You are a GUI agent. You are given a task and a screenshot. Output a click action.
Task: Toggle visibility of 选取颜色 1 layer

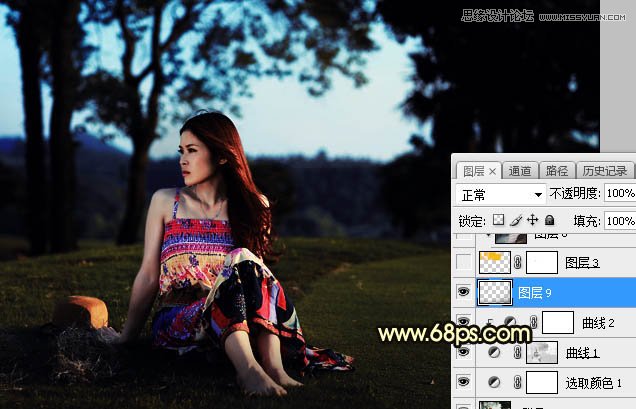pos(463,382)
